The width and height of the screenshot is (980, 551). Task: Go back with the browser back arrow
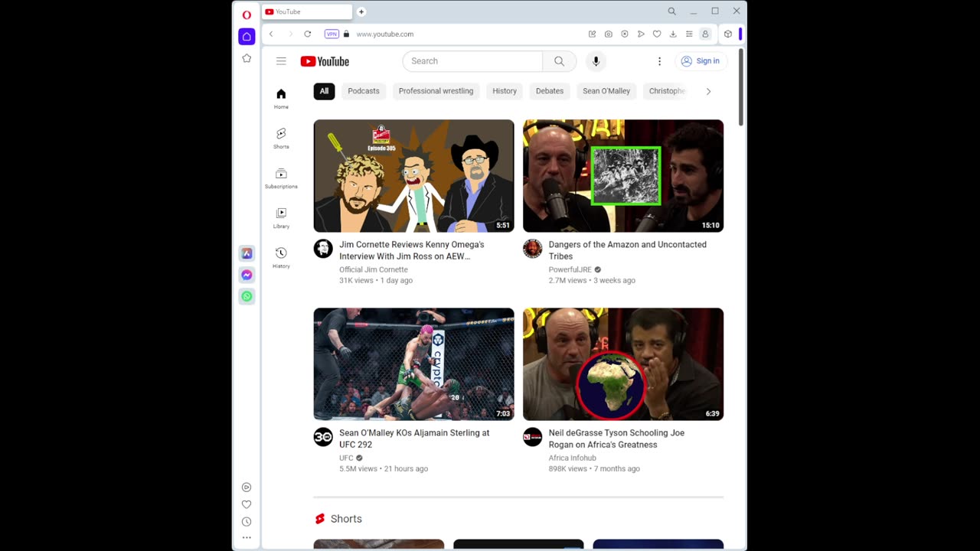(x=271, y=34)
